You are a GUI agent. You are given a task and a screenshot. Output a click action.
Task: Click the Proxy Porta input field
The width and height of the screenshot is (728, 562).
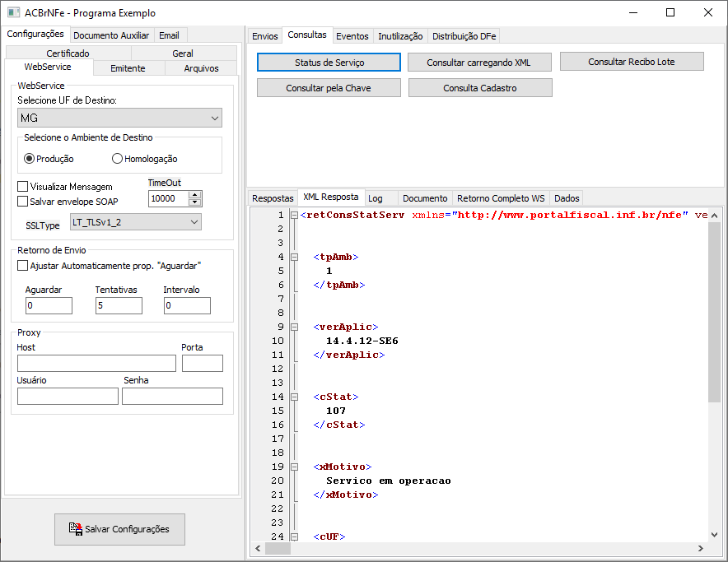203,364
